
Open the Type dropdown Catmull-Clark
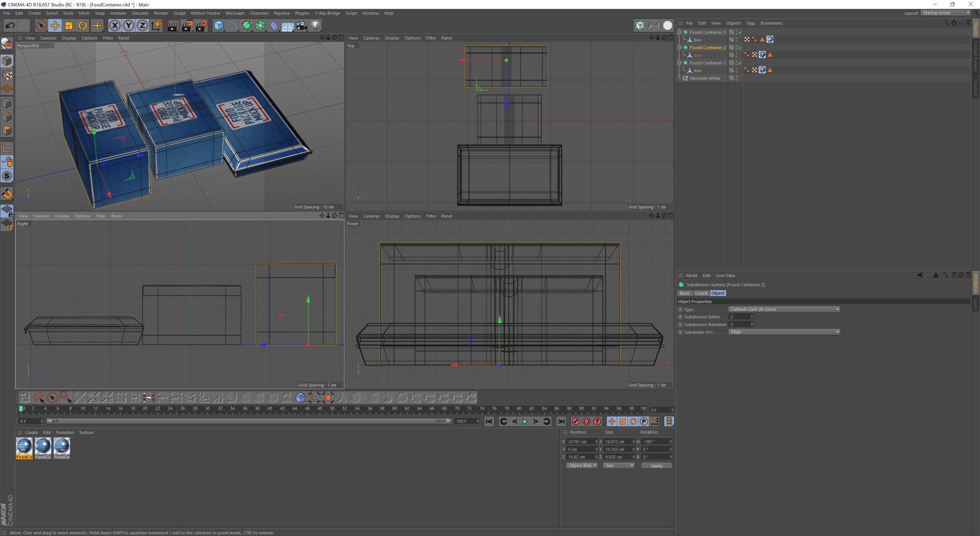(x=784, y=309)
